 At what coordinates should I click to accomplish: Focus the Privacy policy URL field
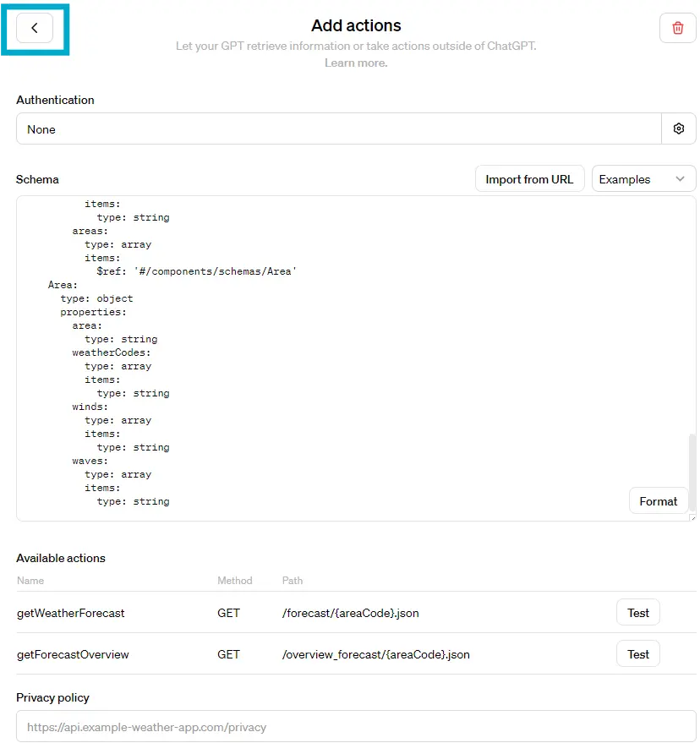click(x=356, y=727)
